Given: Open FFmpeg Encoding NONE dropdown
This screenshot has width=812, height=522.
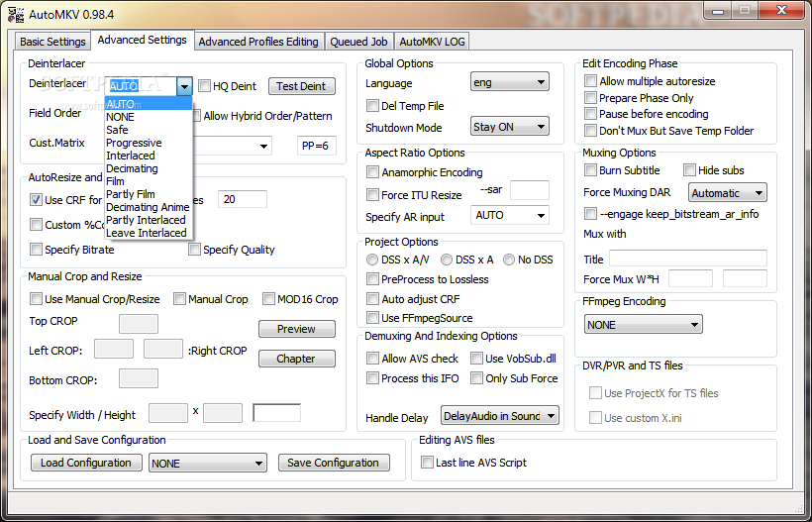Looking at the screenshot, I should tap(644, 324).
